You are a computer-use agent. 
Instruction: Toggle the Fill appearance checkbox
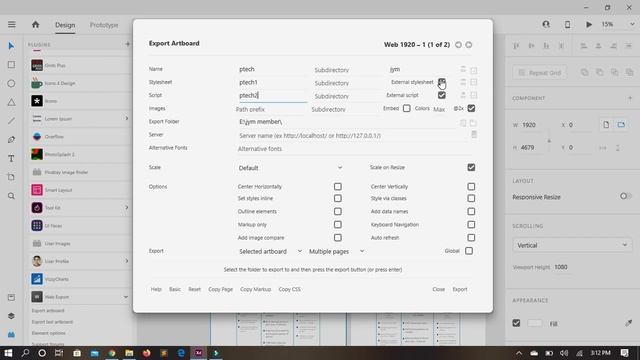pos(516,323)
